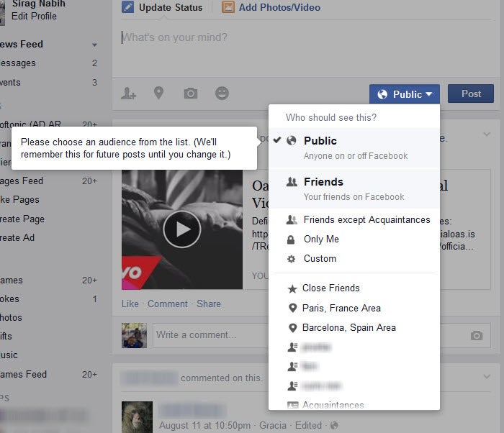
Task: Click the people icon beside Friends except Acquaintances
Action: [x=292, y=220]
